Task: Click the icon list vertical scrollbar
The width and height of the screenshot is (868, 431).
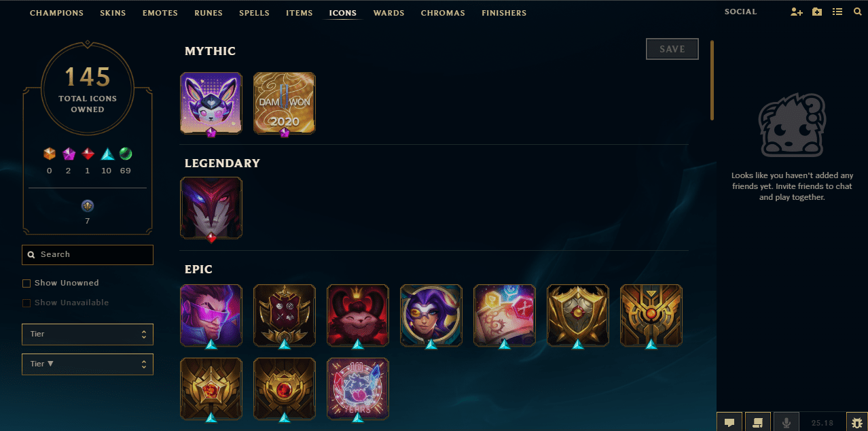Action: tap(712, 80)
